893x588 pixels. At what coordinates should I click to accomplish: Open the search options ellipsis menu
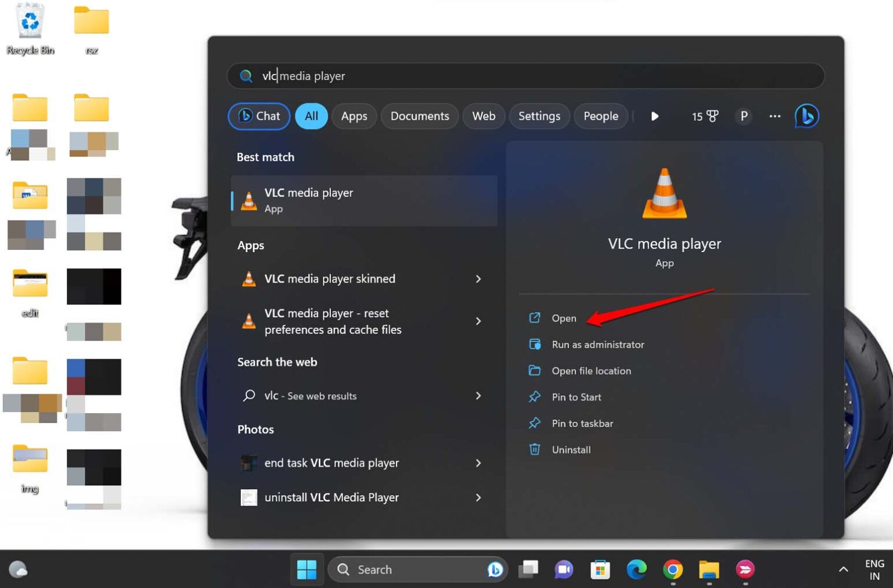click(x=774, y=116)
